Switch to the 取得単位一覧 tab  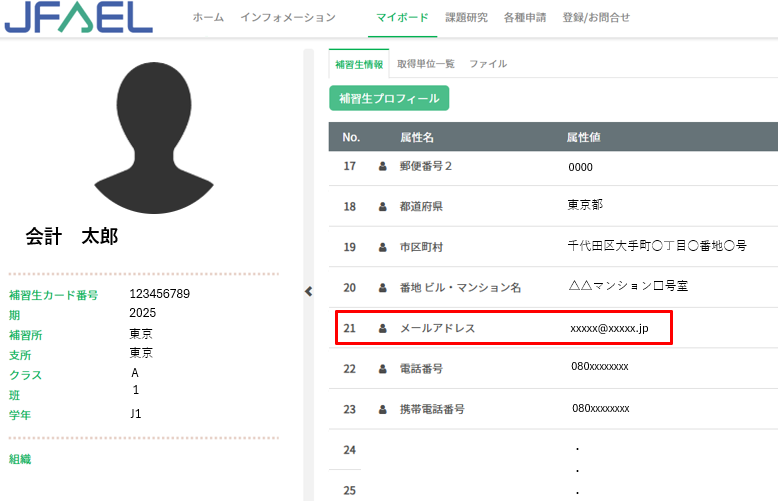click(x=425, y=64)
